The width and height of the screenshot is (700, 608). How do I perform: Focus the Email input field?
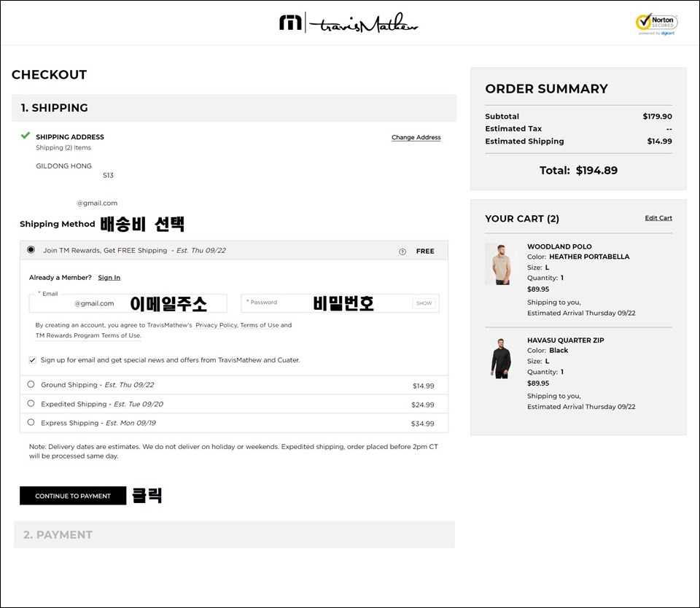pyautogui.click(x=128, y=303)
